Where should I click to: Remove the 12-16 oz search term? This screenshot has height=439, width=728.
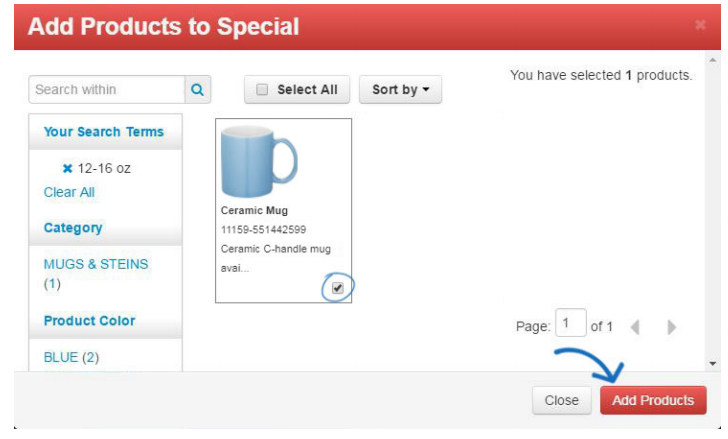pos(67,168)
